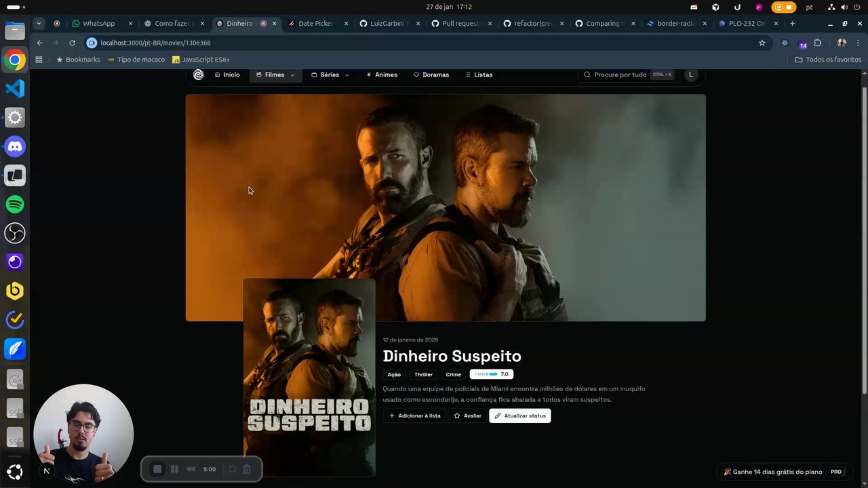
Task: Open the pt keyboard layout indicator
Action: 809,7
